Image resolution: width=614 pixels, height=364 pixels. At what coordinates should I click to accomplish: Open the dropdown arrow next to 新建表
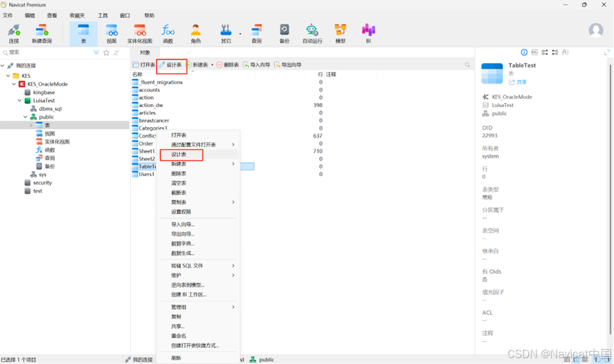pos(212,65)
